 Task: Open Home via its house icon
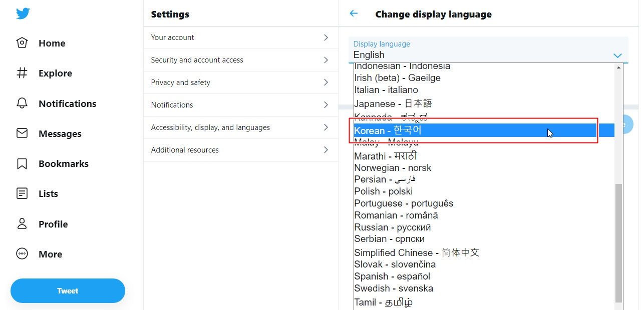[22, 43]
